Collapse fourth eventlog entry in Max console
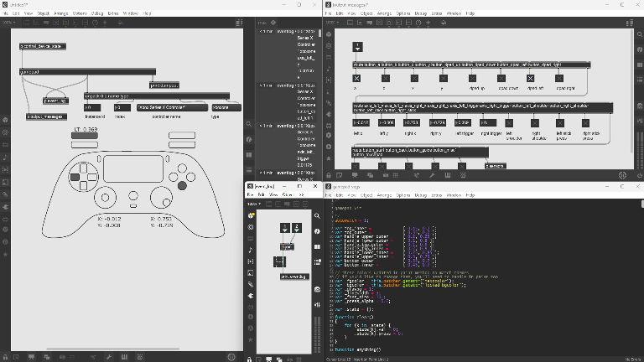The width and height of the screenshot is (644, 362). 261,173
